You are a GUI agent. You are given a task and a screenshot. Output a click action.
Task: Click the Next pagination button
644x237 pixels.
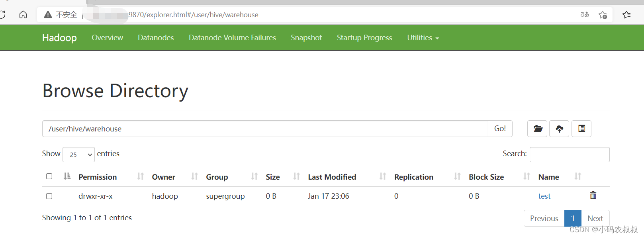tap(595, 218)
